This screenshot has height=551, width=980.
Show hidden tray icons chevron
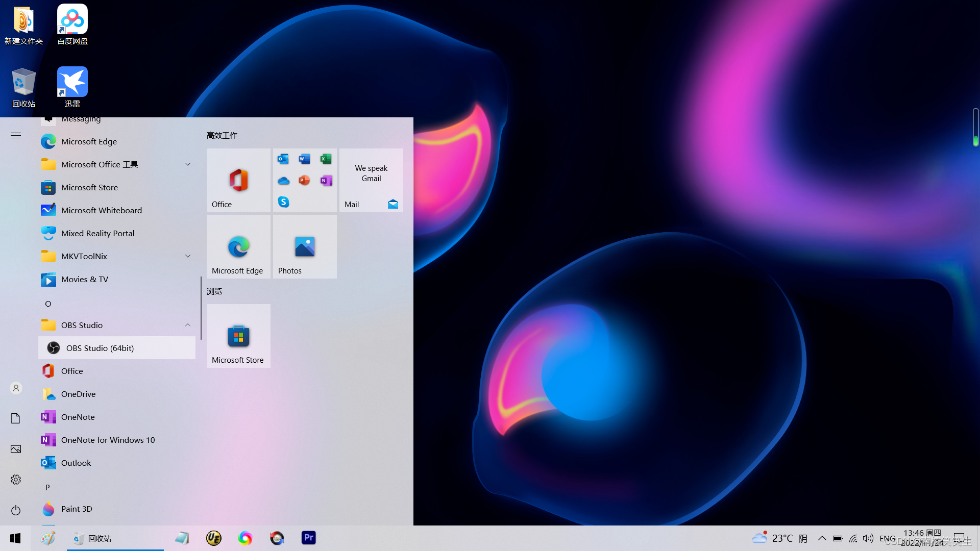(822, 538)
